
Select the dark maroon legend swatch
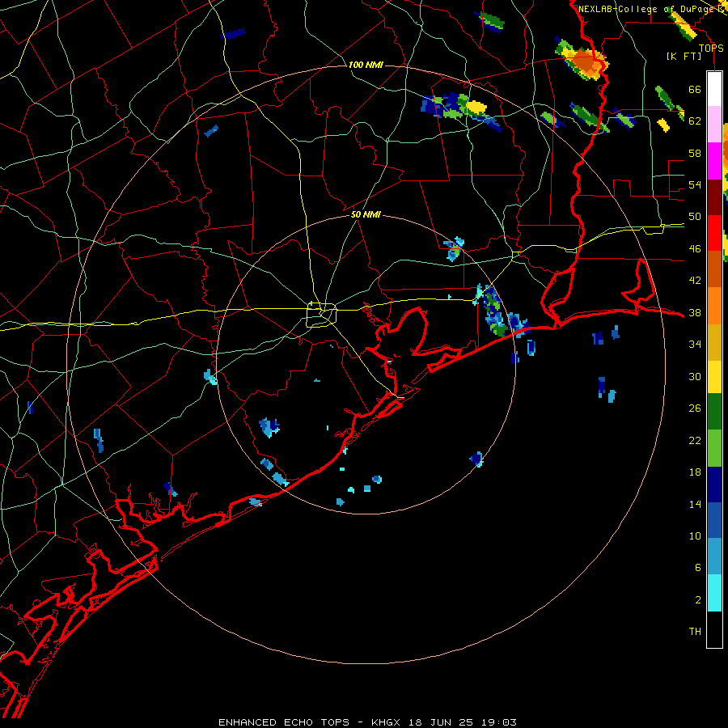tap(714, 197)
